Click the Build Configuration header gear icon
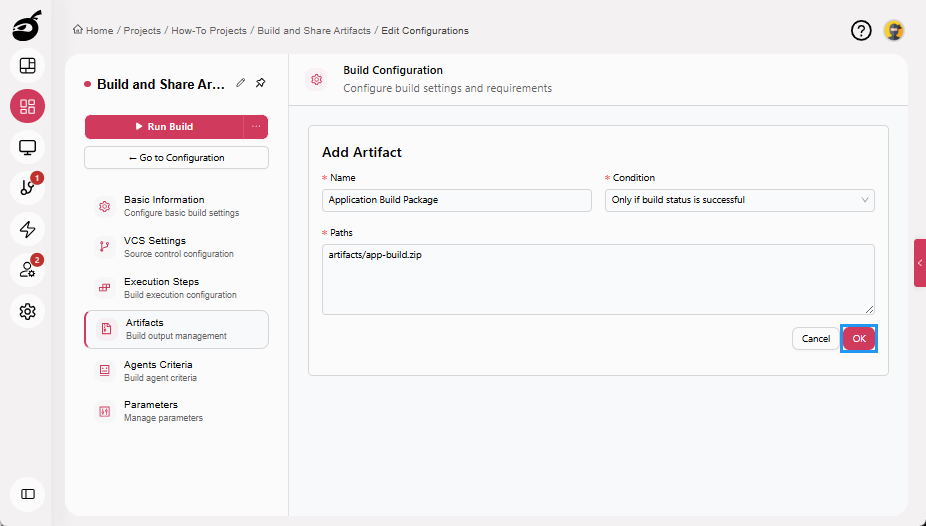 pos(317,79)
